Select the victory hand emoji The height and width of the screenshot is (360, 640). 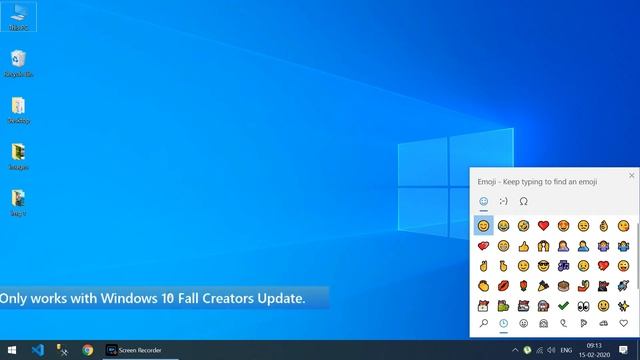click(x=483, y=266)
